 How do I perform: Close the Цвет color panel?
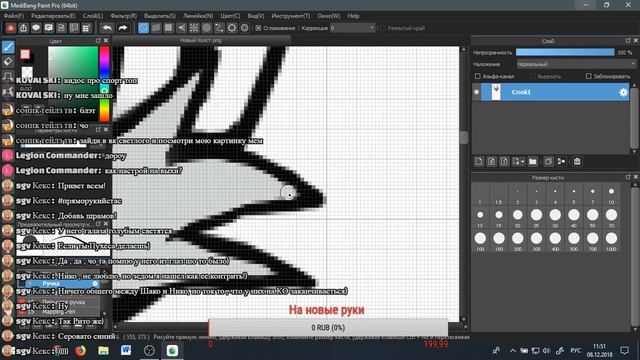106,40
